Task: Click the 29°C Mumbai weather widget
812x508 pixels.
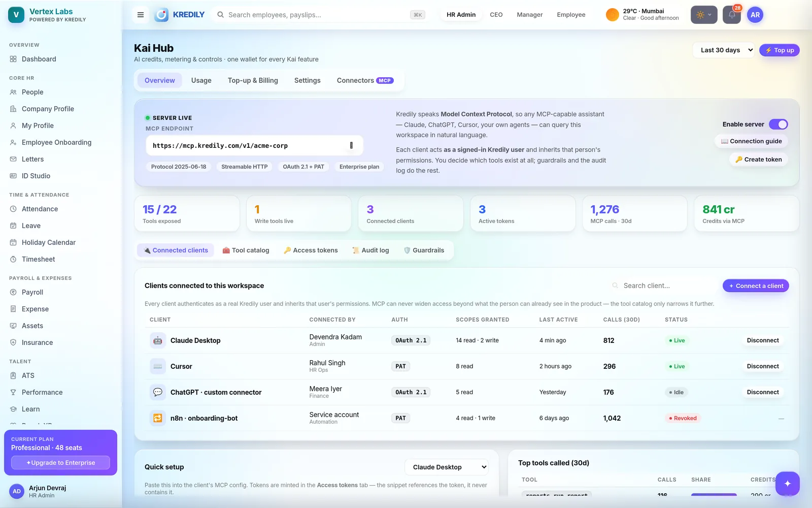Action: click(x=643, y=15)
